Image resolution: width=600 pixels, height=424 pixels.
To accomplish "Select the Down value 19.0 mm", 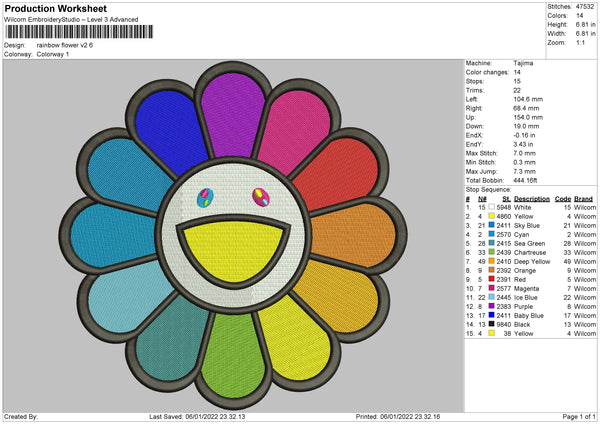I will tap(526, 126).
